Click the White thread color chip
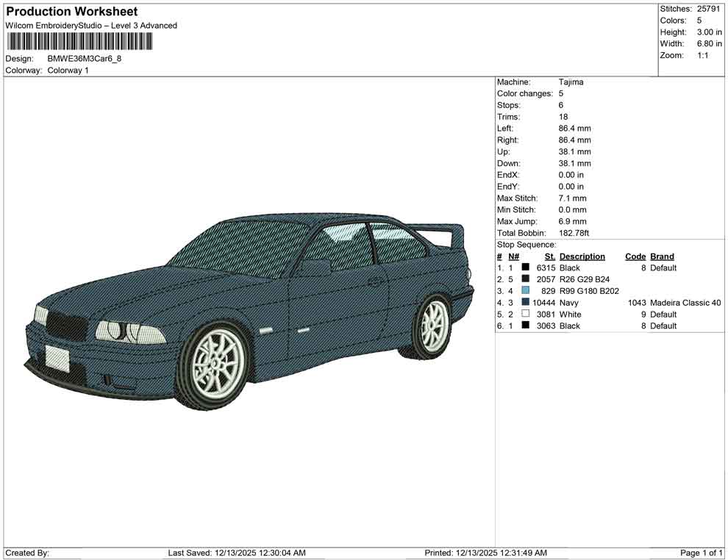Viewport: 728px width, 560px height. 524,314
